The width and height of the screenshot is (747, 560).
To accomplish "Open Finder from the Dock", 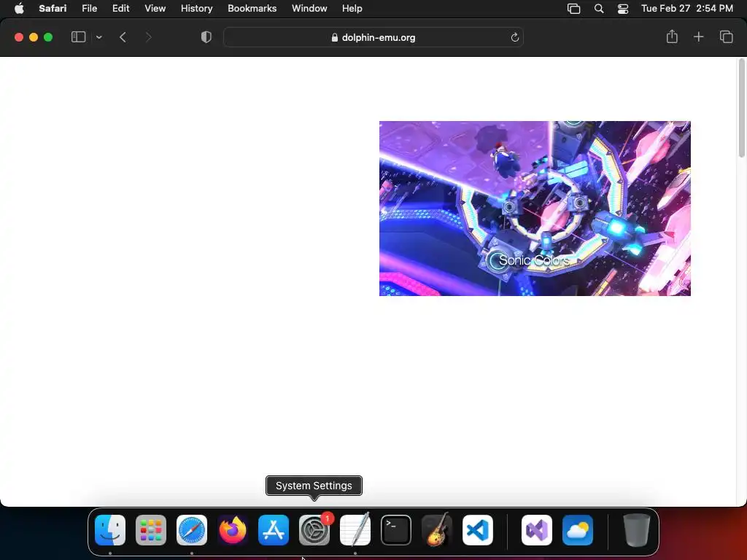I will click(110, 530).
